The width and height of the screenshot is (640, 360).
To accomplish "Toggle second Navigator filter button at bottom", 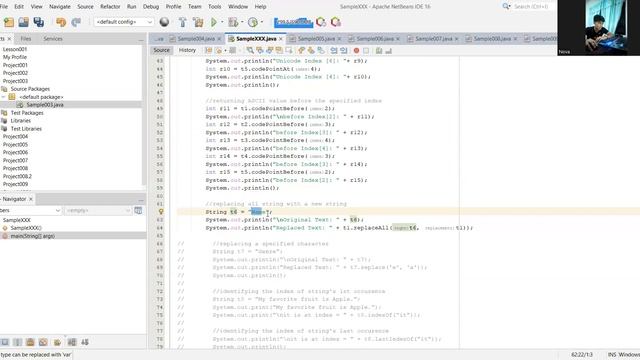I will (x=18, y=342).
